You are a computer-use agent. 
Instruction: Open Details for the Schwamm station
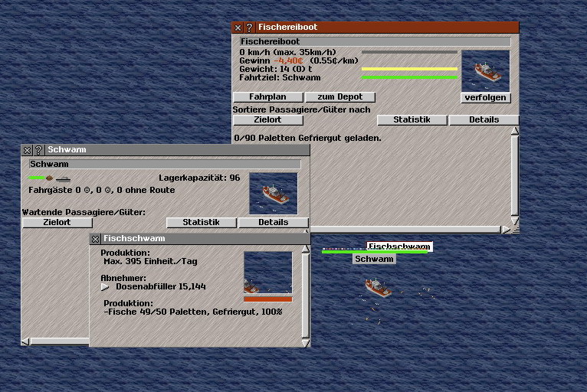273,223
